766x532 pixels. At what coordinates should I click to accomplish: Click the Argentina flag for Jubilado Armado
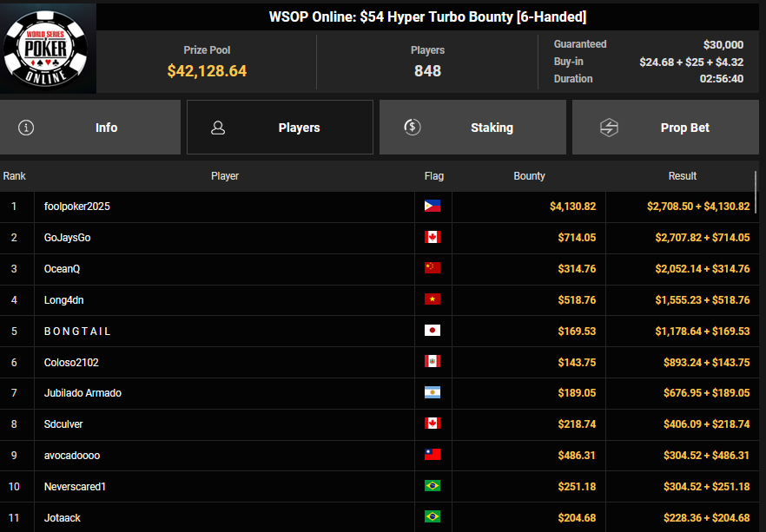tap(433, 393)
